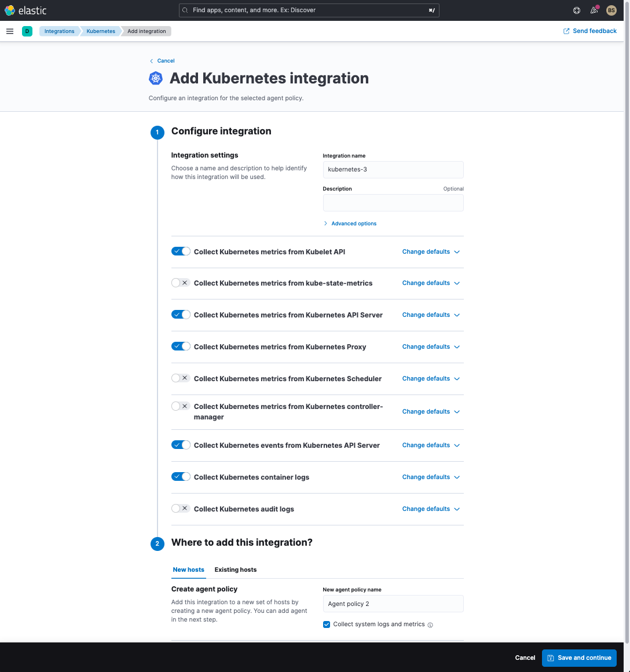
Task: Disable Kubelet API metrics collection toggle
Action: pyautogui.click(x=181, y=251)
